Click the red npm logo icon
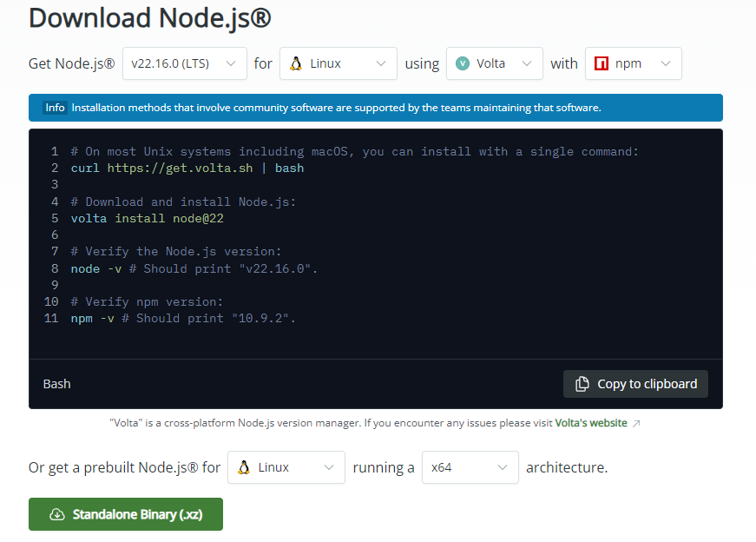Image resolution: width=756 pixels, height=542 pixels. pos(602,63)
